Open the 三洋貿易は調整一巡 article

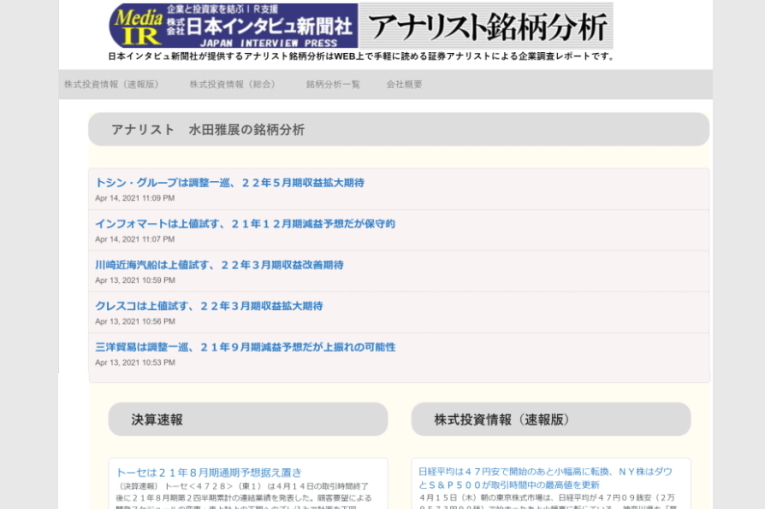[245, 347]
